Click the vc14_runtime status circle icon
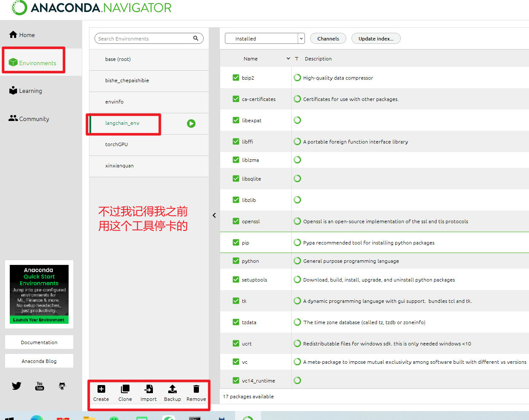Screen dimensions: 529x420 coord(297,380)
